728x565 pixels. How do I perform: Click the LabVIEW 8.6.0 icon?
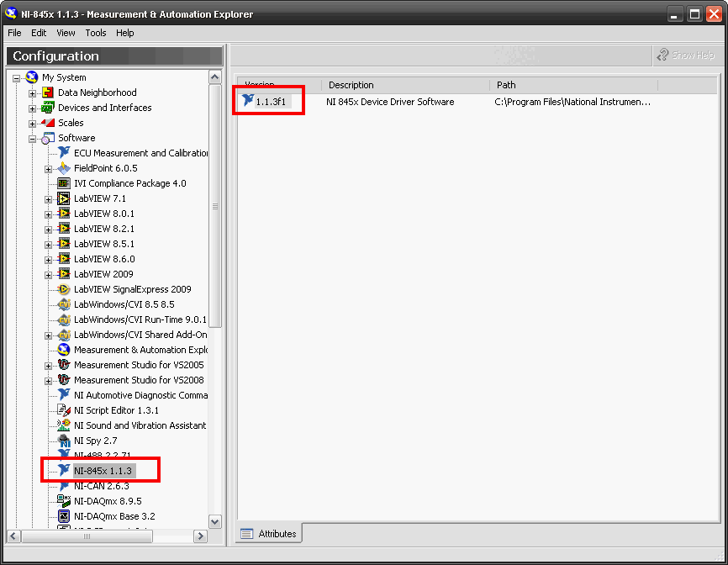[x=64, y=259]
